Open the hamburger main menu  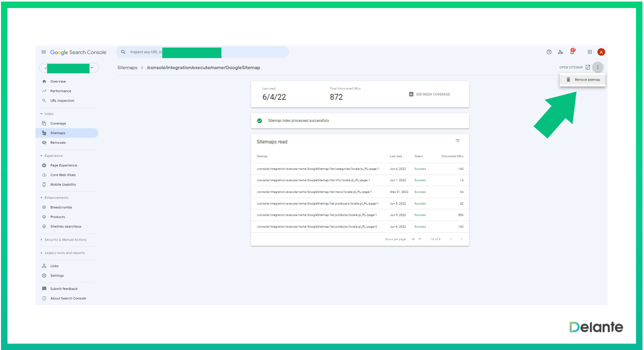pos(43,52)
